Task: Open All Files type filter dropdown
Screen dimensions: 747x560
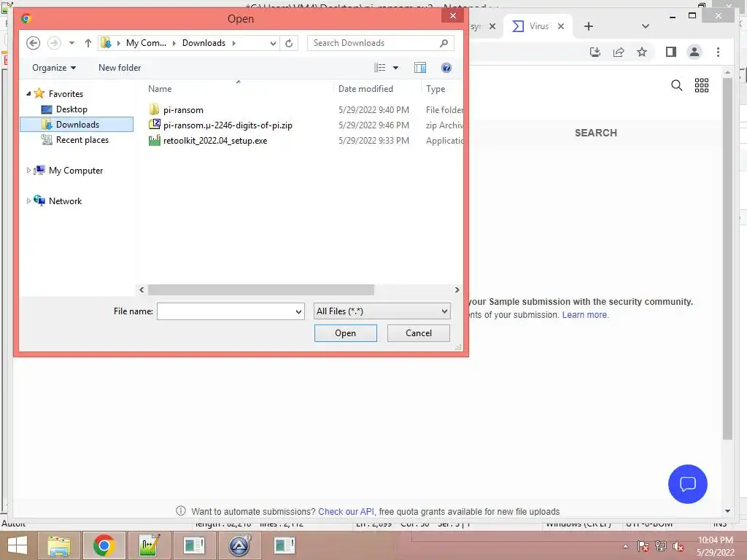Action: coord(382,311)
